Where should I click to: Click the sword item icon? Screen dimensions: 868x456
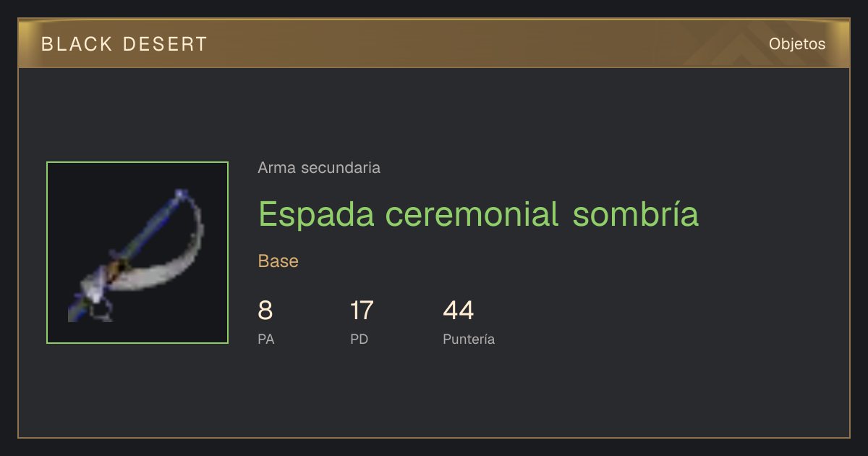click(x=137, y=253)
